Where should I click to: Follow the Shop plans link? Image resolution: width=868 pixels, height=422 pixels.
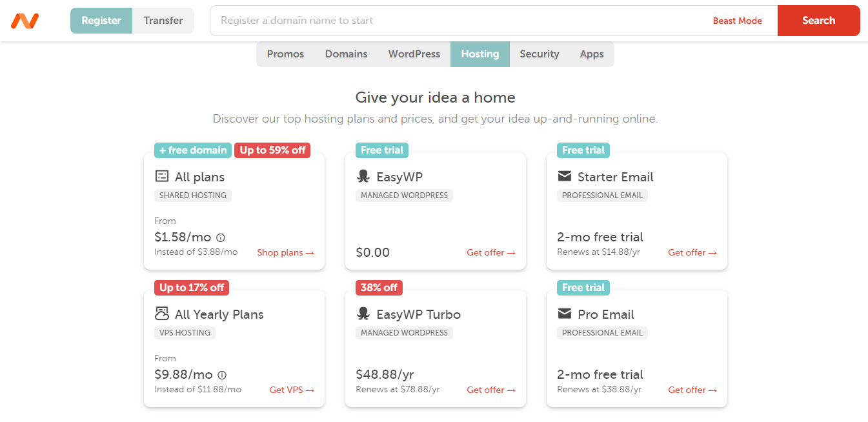click(285, 252)
